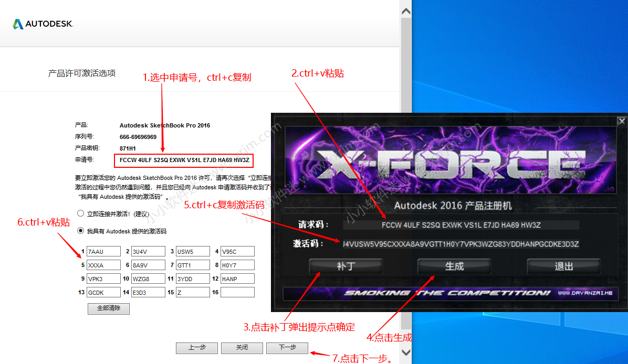Click the 关闭 button in the activation dialog
Image resolution: width=628 pixels, height=364 pixels.
pos(242,348)
